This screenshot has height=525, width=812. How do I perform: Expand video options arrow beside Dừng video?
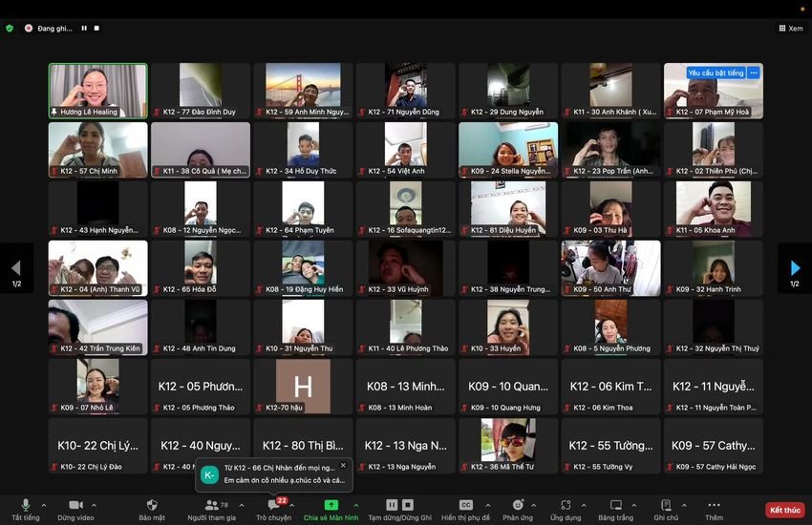(x=94, y=504)
